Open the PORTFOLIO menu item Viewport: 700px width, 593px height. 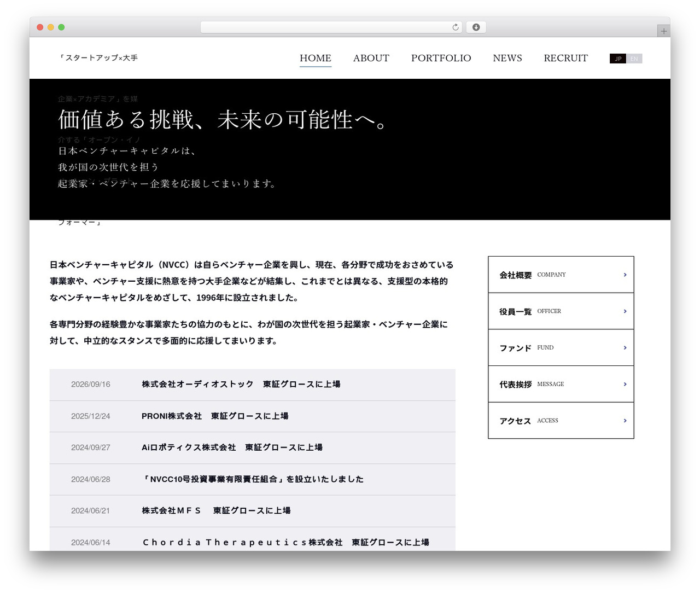[x=441, y=58]
